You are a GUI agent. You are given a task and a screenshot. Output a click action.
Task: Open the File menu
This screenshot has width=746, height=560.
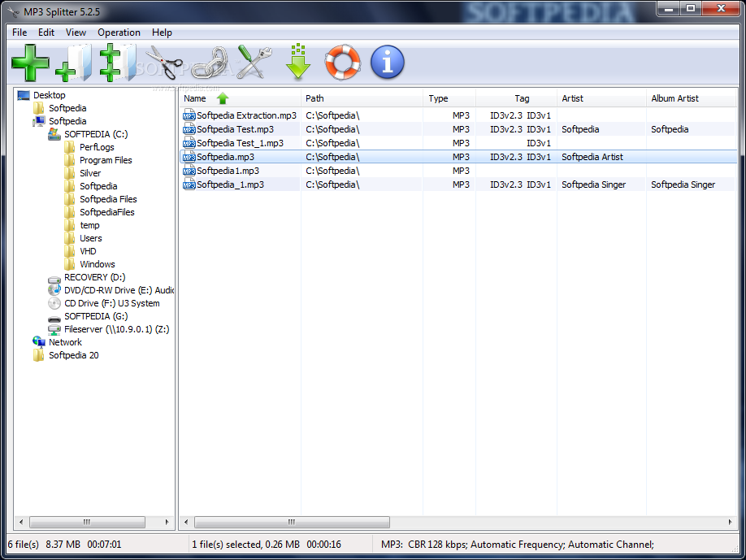coord(20,33)
